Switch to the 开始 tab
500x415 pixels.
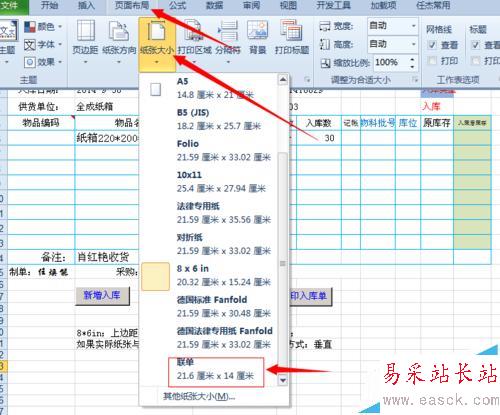(x=49, y=6)
